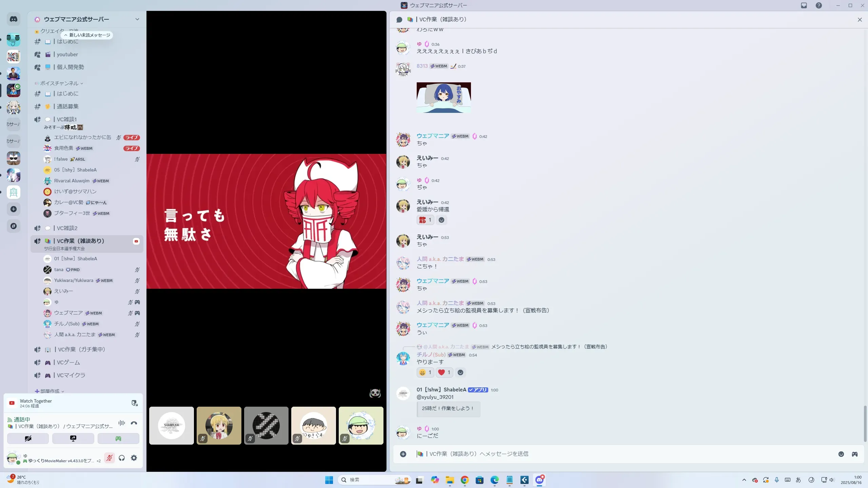Click the add attachment plus icon

pyautogui.click(x=403, y=454)
